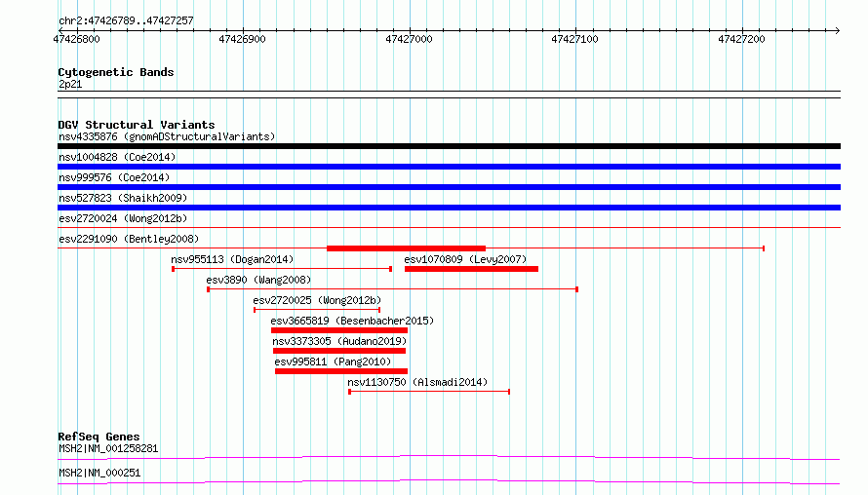
Task: Click the esv1070809 (Levy2007) label
Action: click(x=465, y=259)
